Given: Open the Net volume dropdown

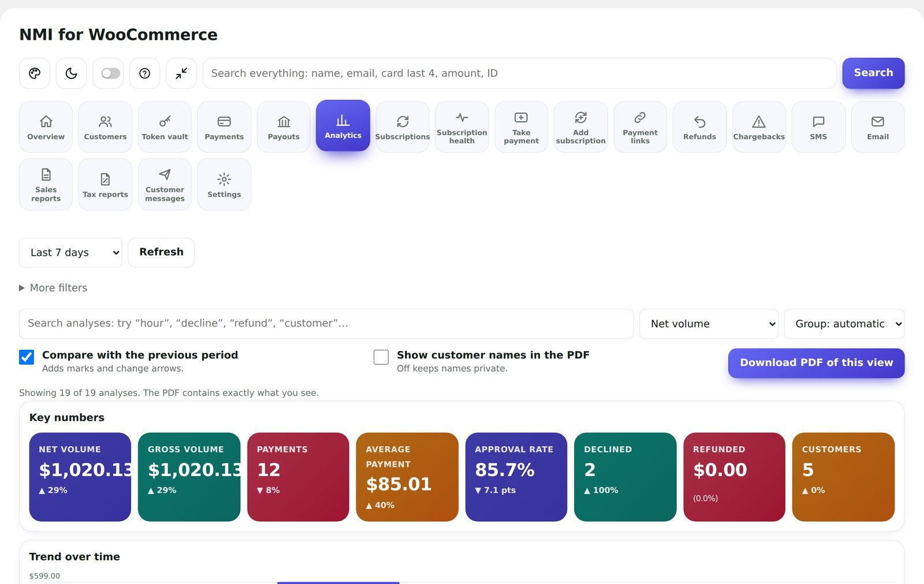Looking at the screenshot, I should pyautogui.click(x=709, y=324).
